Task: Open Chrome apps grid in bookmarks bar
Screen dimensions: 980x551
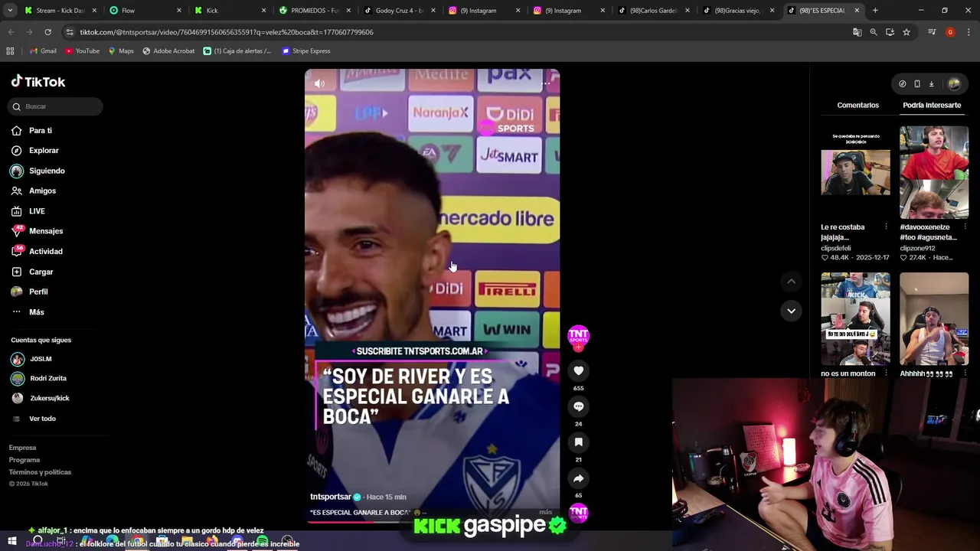Action: coord(10,51)
